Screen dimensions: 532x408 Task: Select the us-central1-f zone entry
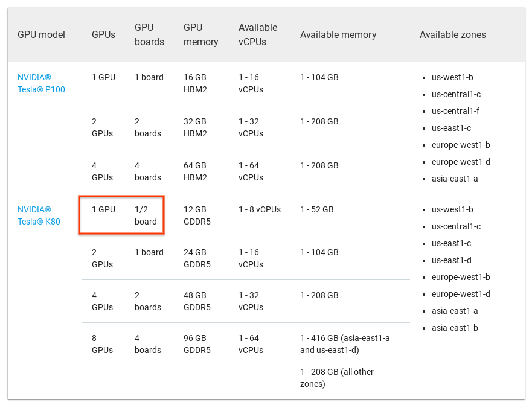pos(456,111)
